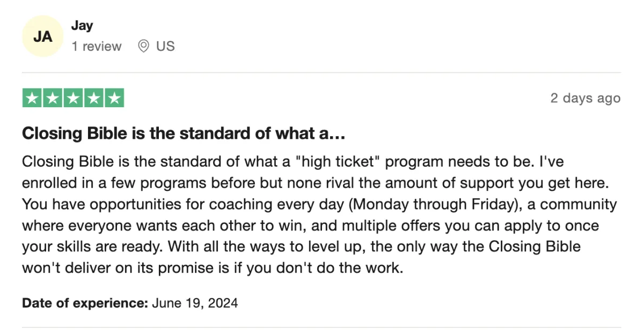Click the "2 days ago" timestamp

[586, 98]
